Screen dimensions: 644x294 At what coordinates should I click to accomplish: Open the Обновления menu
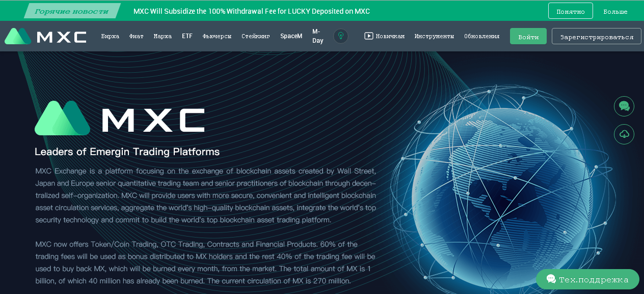click(481, 36)
